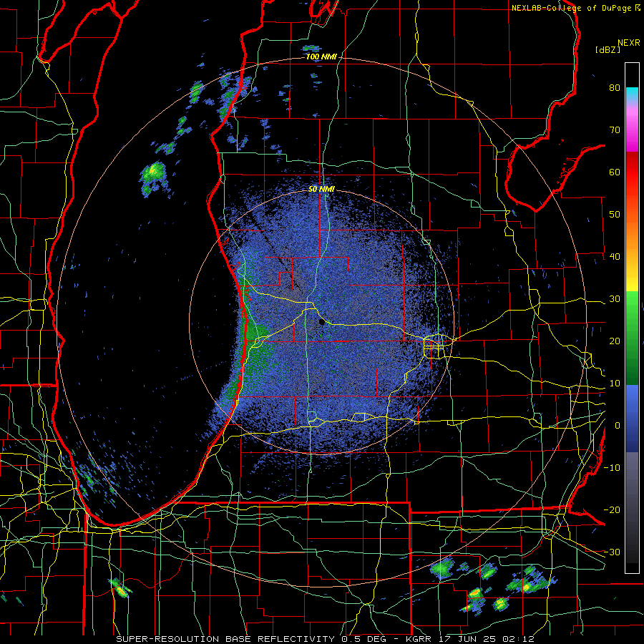Click the 100 NMI range ring label
Viewport: 644px width, 644px height.
[x=321, y=57]
